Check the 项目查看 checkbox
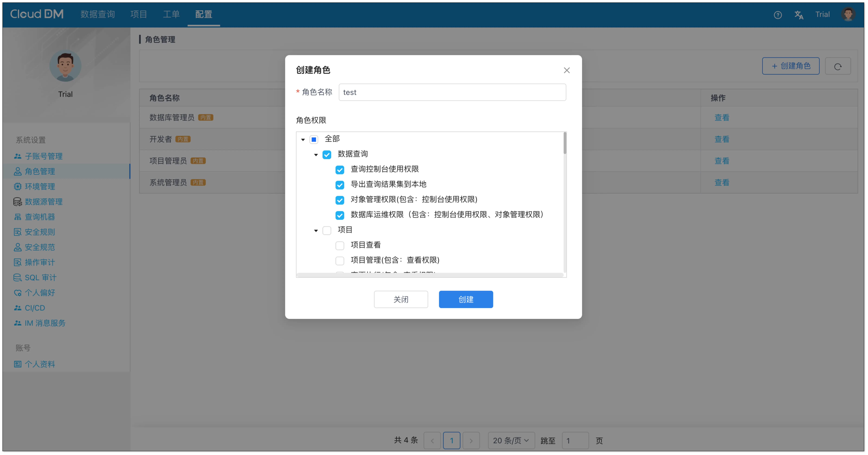Screen dimensions: 868x455 340,246
